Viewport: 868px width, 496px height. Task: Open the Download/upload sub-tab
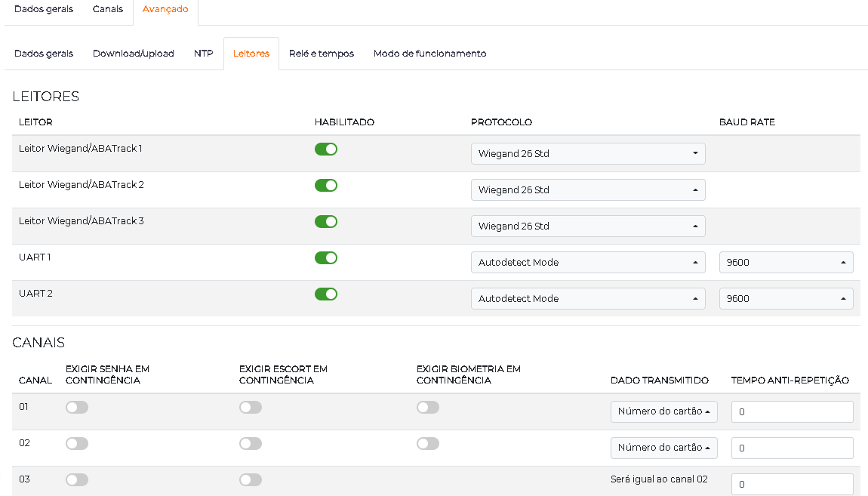pyautogui.click(x=134, y=54)
